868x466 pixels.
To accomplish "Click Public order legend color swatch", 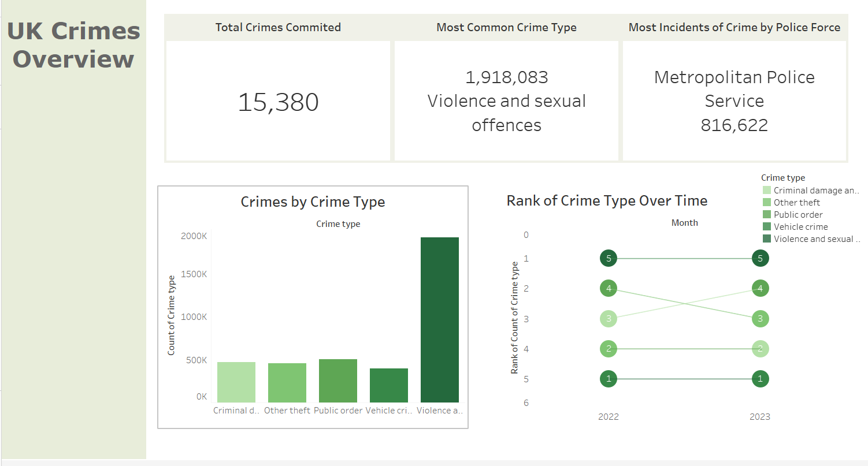I will point(766,215).
